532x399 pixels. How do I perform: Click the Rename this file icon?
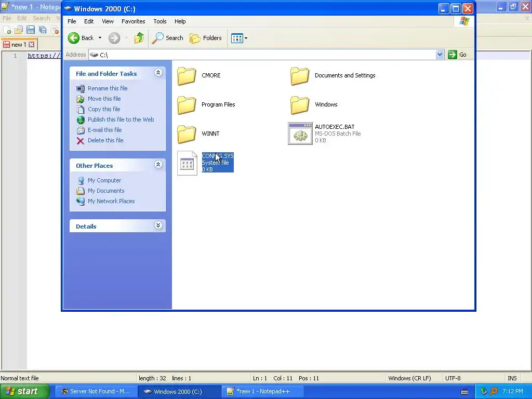pos(81,88)
